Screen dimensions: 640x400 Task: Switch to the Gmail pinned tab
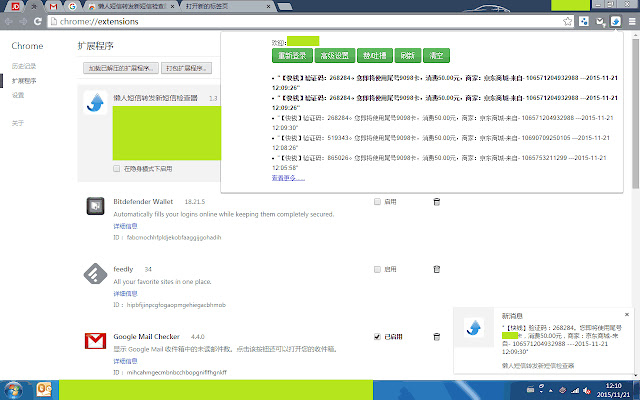pos(53,6)
